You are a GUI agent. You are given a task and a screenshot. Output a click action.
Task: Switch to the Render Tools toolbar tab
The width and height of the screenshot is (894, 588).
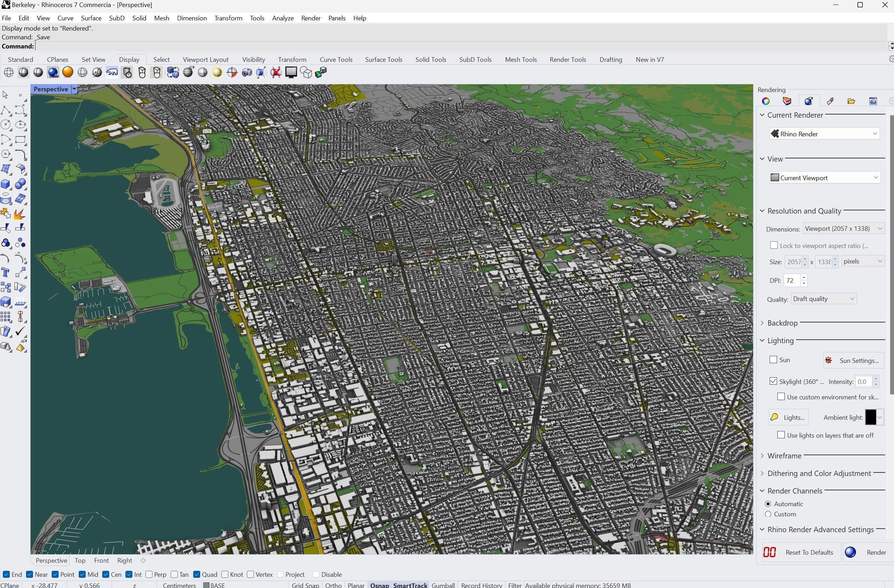point(568,59)
